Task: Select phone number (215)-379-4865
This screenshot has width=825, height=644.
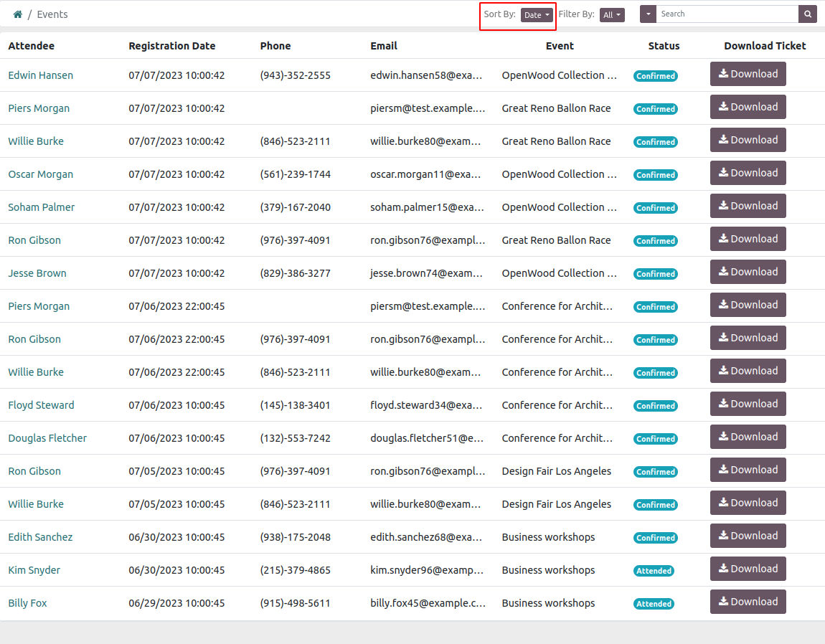Action: point(295,570)
